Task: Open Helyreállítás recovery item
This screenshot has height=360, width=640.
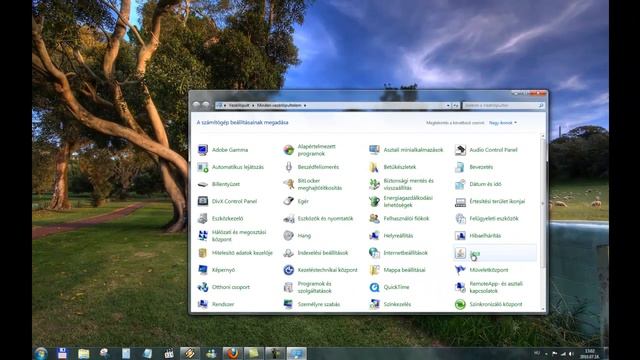Action: 391,236
